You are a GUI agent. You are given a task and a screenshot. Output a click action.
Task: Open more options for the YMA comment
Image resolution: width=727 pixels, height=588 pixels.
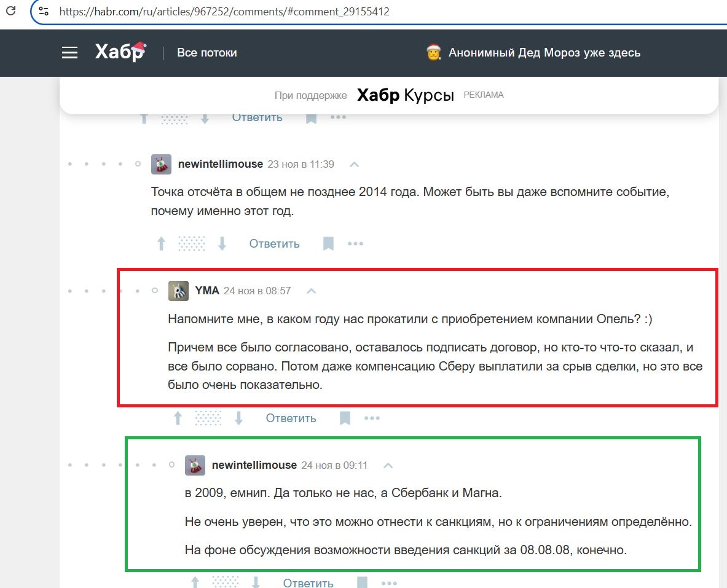tap(372, 418)
